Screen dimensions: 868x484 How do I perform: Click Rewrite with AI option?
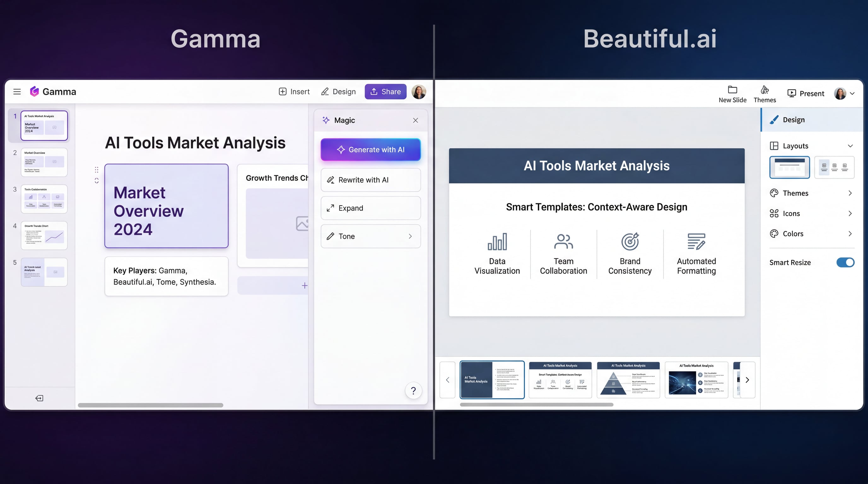371,180
